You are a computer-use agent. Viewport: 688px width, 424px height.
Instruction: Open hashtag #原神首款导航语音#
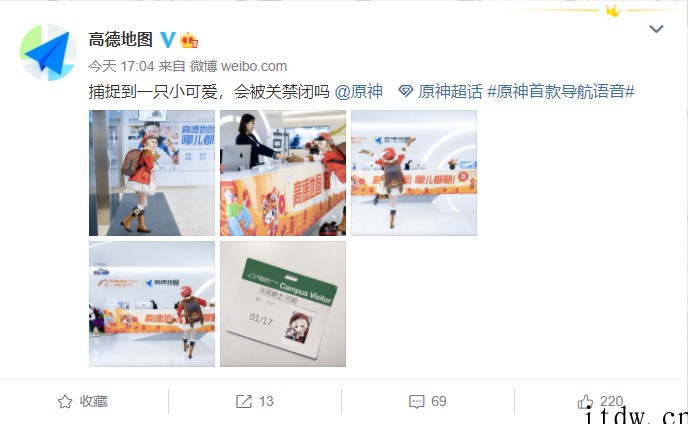(x=561, y=91)
